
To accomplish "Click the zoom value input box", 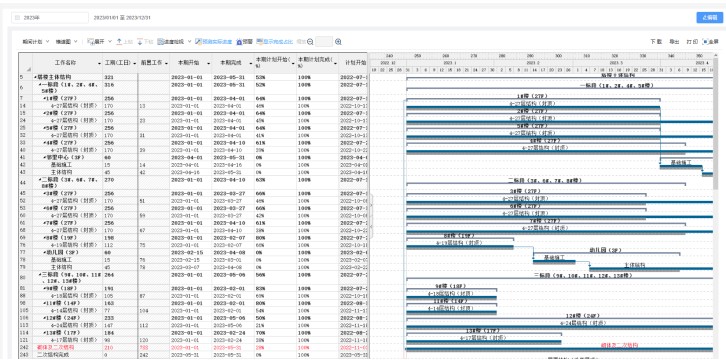I will click(x=324, y=42).
